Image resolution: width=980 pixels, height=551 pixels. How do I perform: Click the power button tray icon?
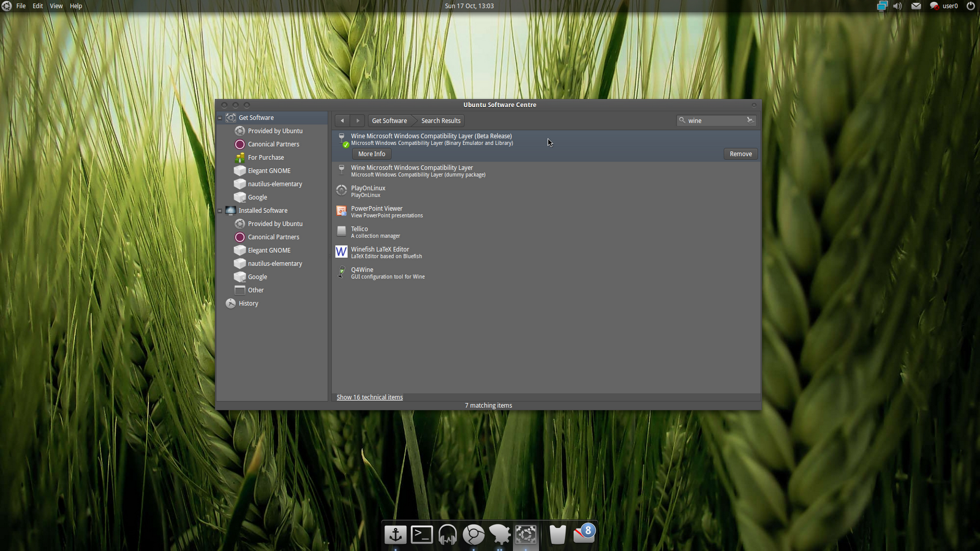[971, 6]
